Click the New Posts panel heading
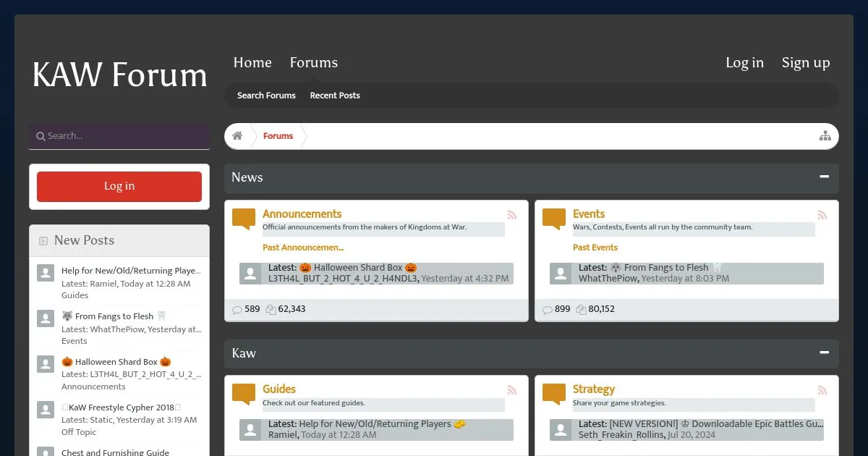Screen dimensions: 868x456 pyautogui.click(x=84, y=241)
